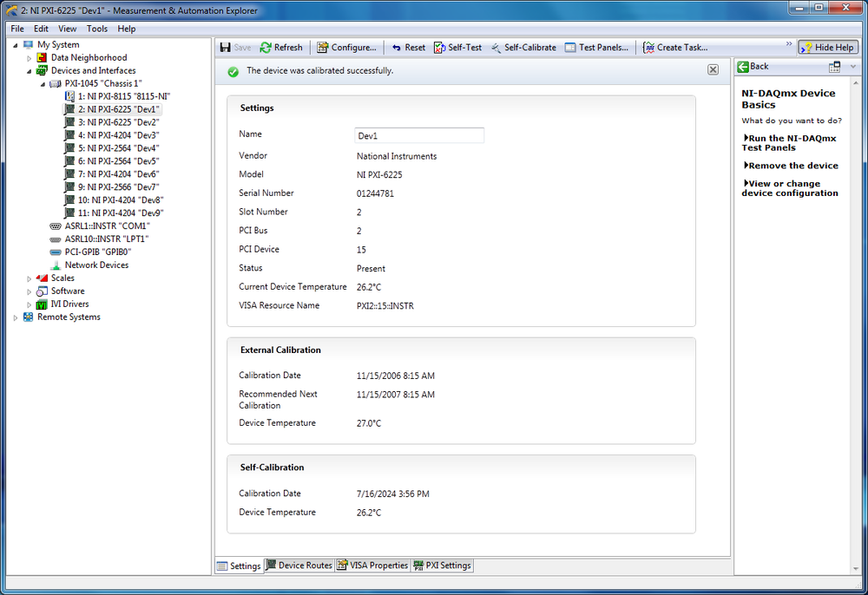This screenshot has height=595, width=868.
Task: Click the Scales icon in tree
Action: [x=42, y=278]
